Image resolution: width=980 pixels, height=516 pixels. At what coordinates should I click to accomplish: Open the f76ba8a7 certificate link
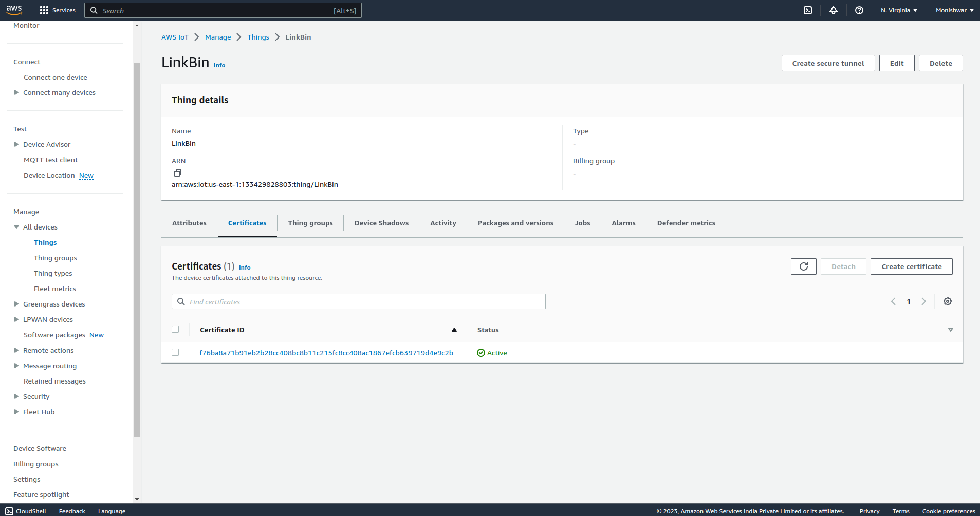tap(326, 353)
